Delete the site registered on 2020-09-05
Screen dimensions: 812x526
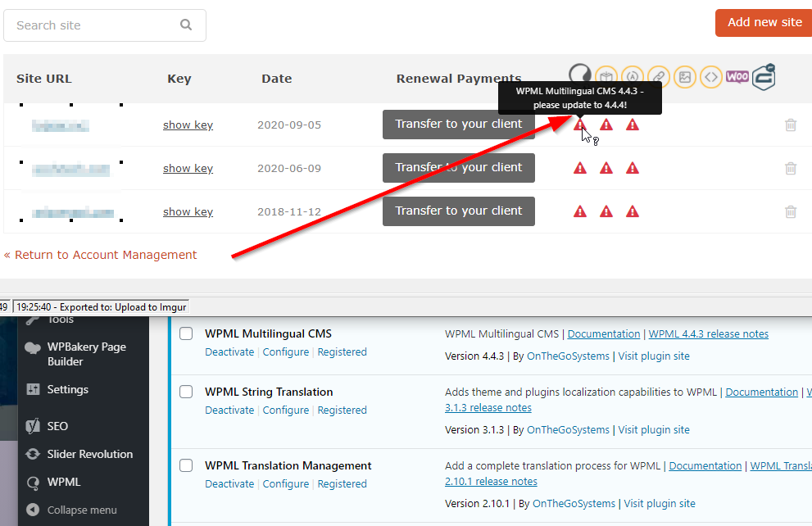point(790,125)
